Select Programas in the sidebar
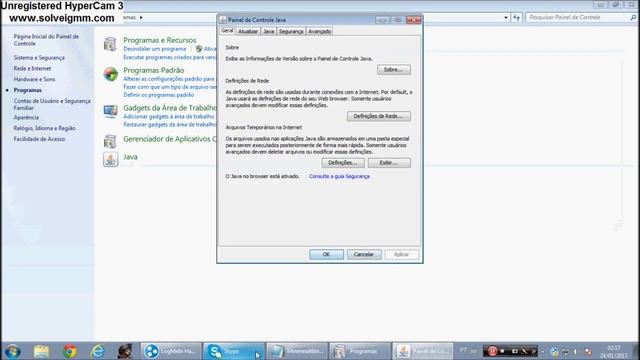This screenshot has width=640, height=360. click(27, 90)
